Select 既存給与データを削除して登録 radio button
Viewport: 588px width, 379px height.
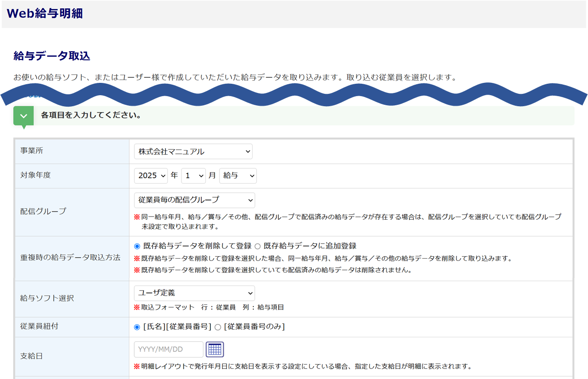pyautogui.click(x=137, y=246)
